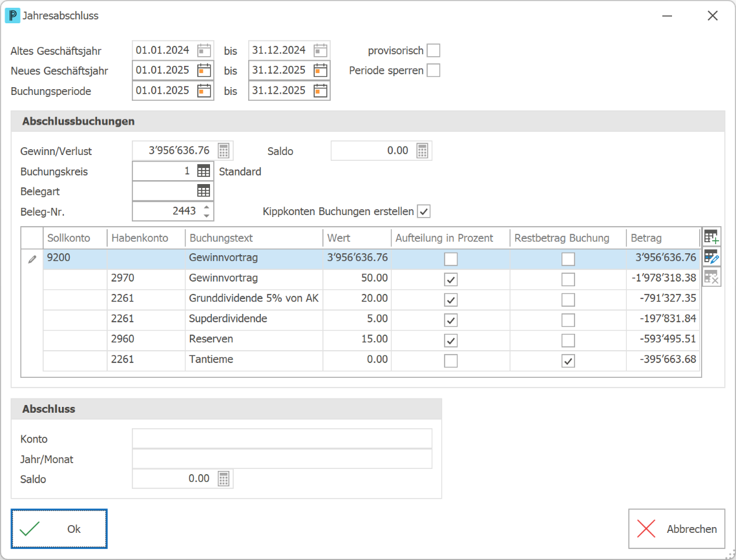Delete the selected booking table row
736x560 pixels.
[x=711, y=277]
